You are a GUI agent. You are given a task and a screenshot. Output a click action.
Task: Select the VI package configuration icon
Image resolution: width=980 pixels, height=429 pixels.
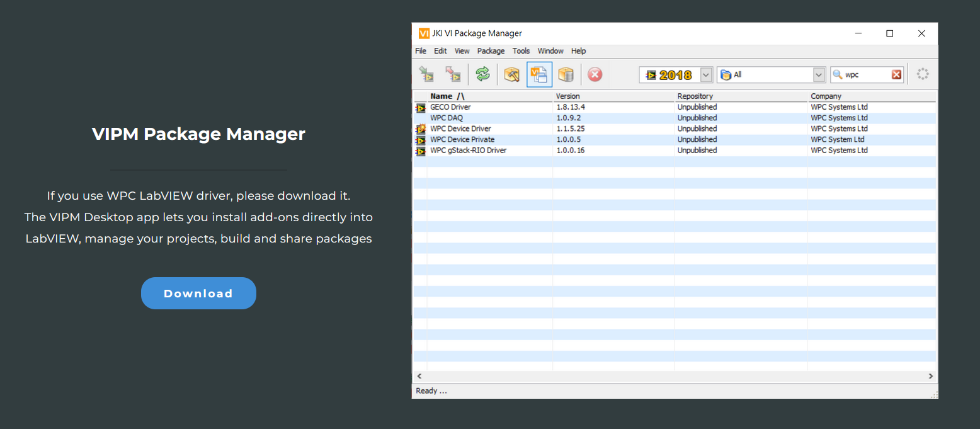tap(539, 74)
